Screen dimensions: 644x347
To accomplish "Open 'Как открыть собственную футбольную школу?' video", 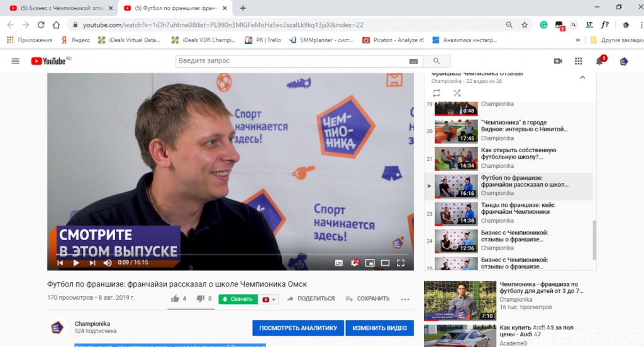I will (x=509, y=158).
